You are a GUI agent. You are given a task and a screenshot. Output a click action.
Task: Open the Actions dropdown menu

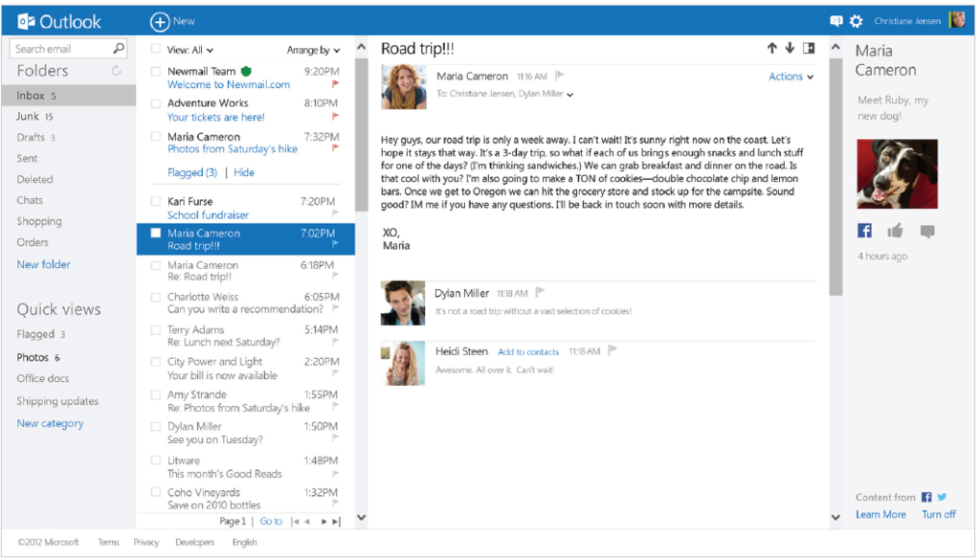(791, 77)
